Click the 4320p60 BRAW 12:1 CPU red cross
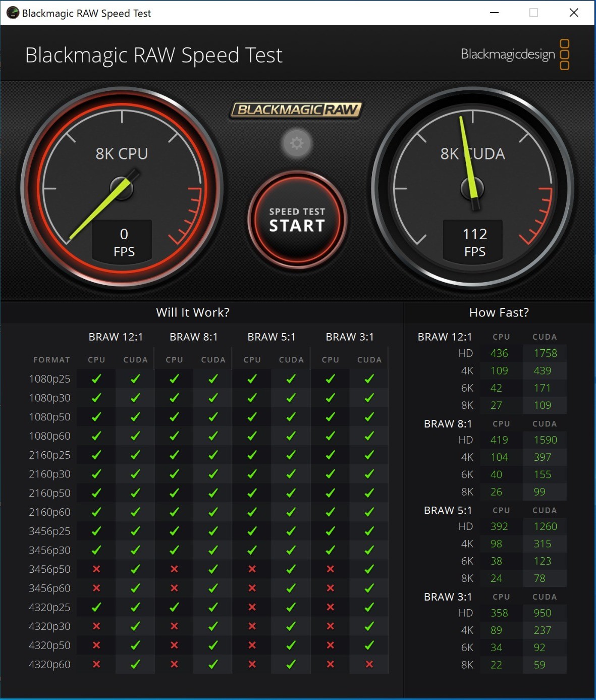Viewport: 596px width, 700px height. click(96, 664)
